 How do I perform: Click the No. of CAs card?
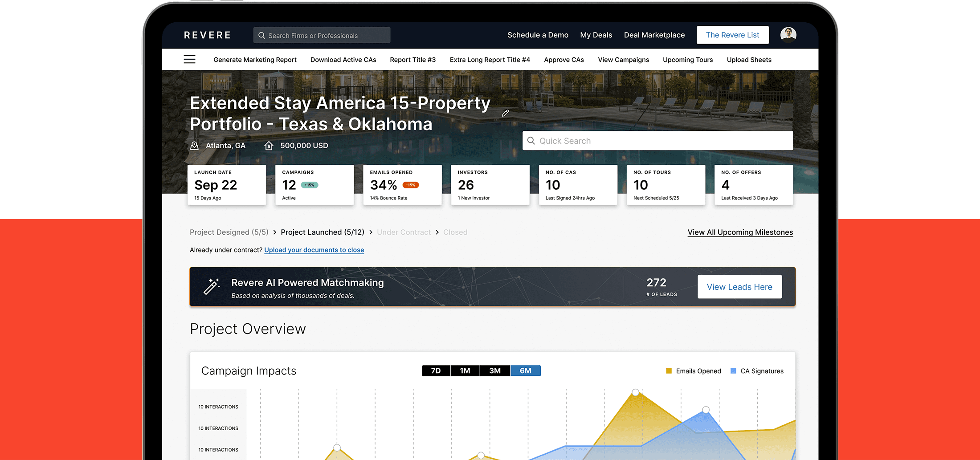pos(578,185)
